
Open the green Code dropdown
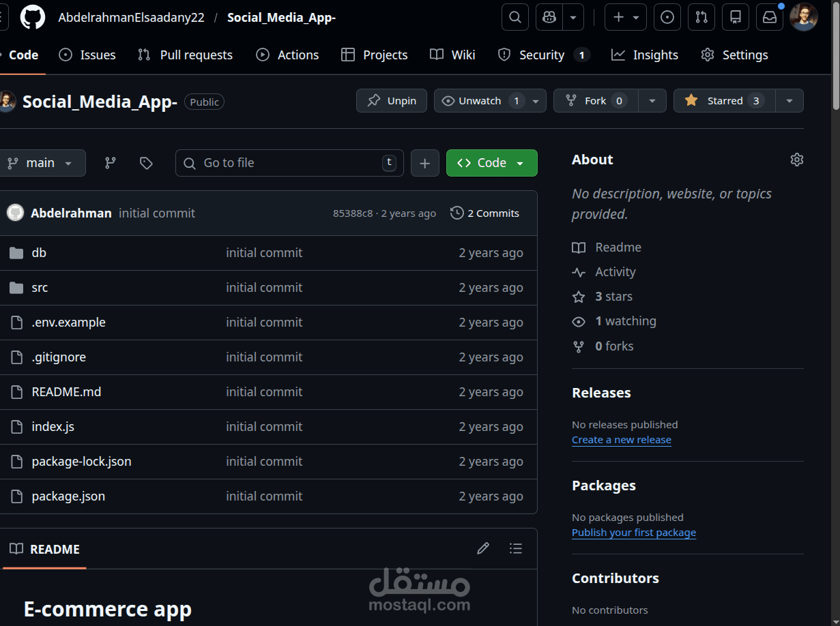click(x=492, y=163)
